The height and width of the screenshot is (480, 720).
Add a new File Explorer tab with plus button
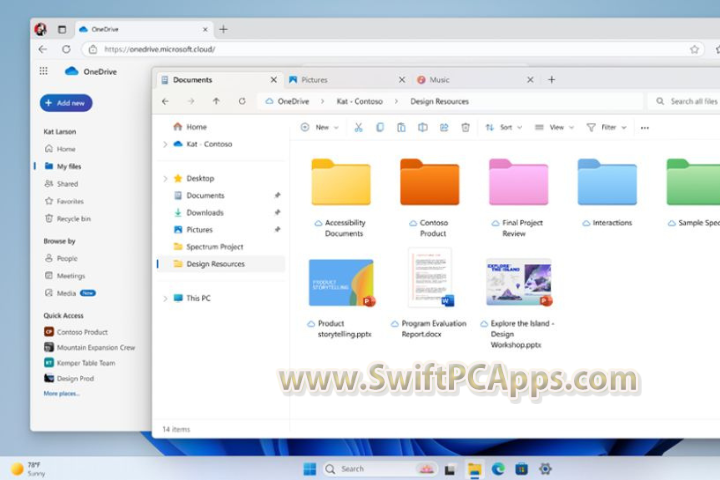coord(551,80)
